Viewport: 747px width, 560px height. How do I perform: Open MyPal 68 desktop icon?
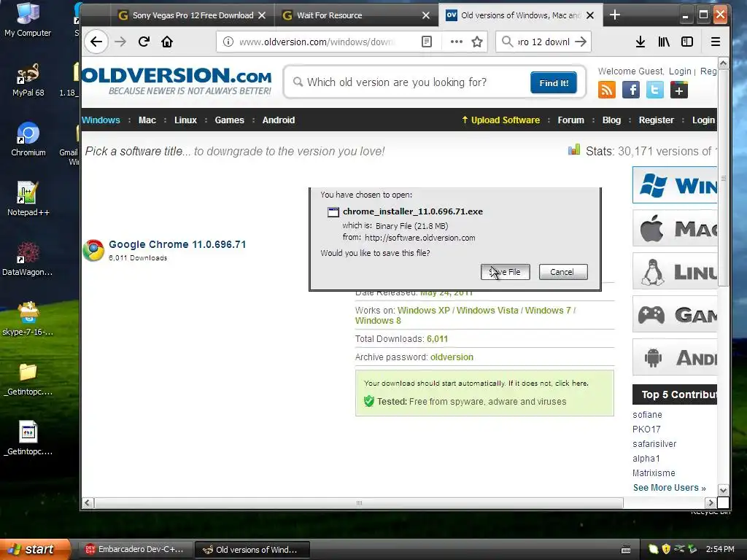coord(28,79)
